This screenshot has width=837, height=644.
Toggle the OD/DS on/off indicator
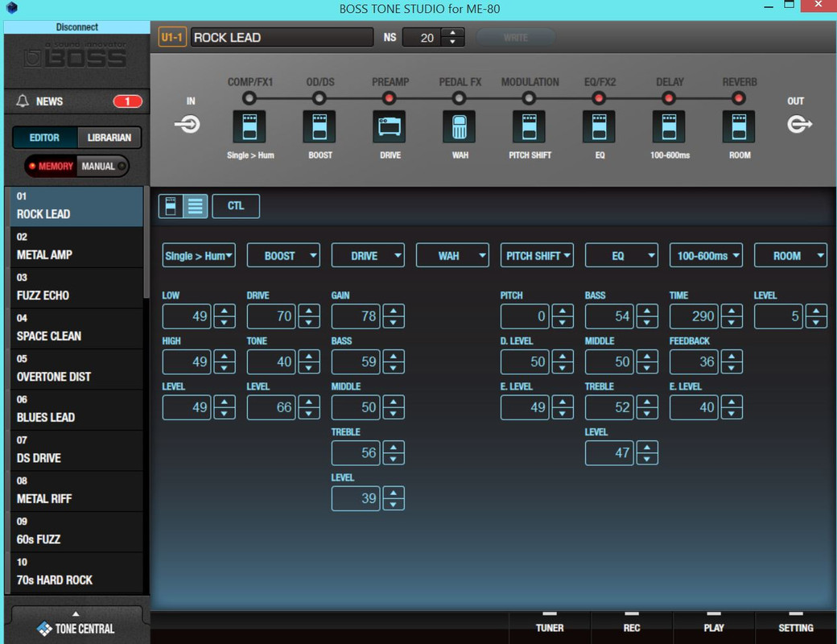pos(320,98)
